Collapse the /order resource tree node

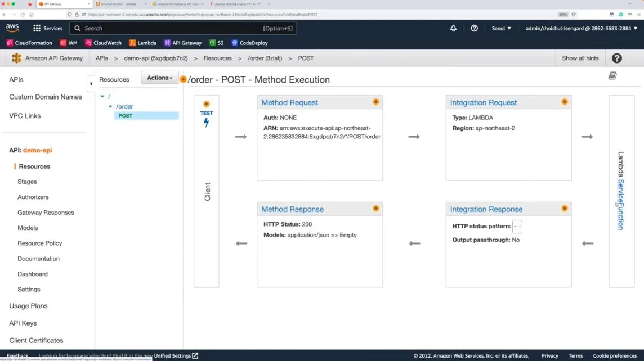(110, 106)
